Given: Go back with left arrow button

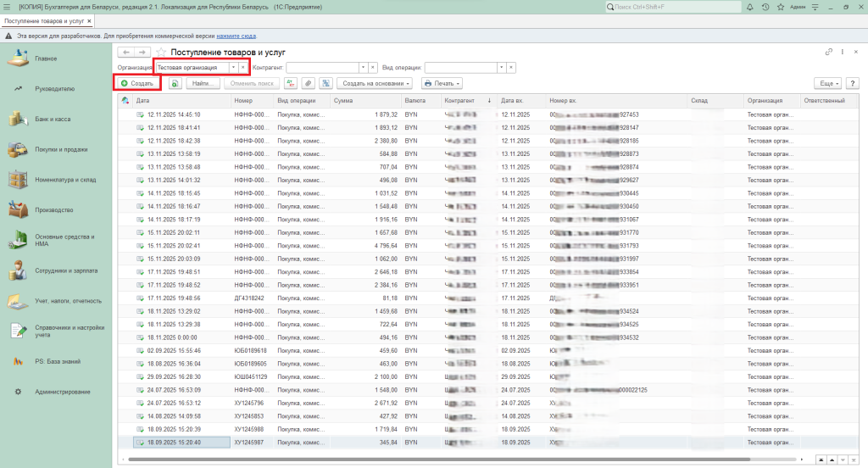Looking at the screenshot, I should point(126,53).
